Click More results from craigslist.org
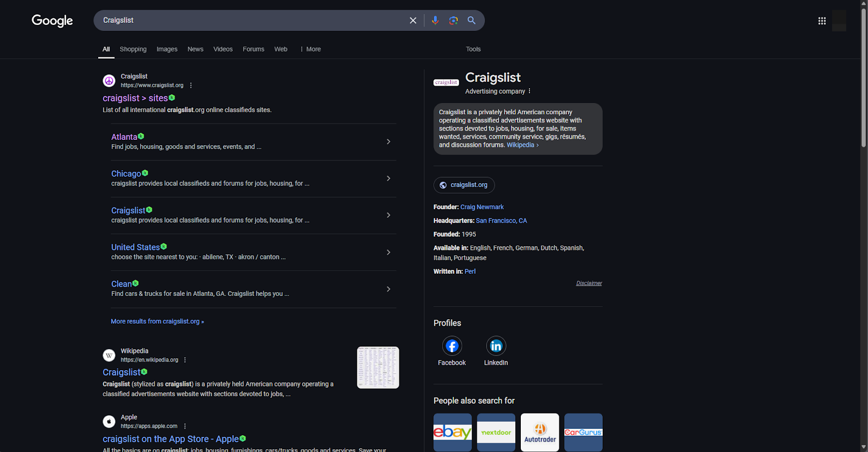 [x=157, y=321]
